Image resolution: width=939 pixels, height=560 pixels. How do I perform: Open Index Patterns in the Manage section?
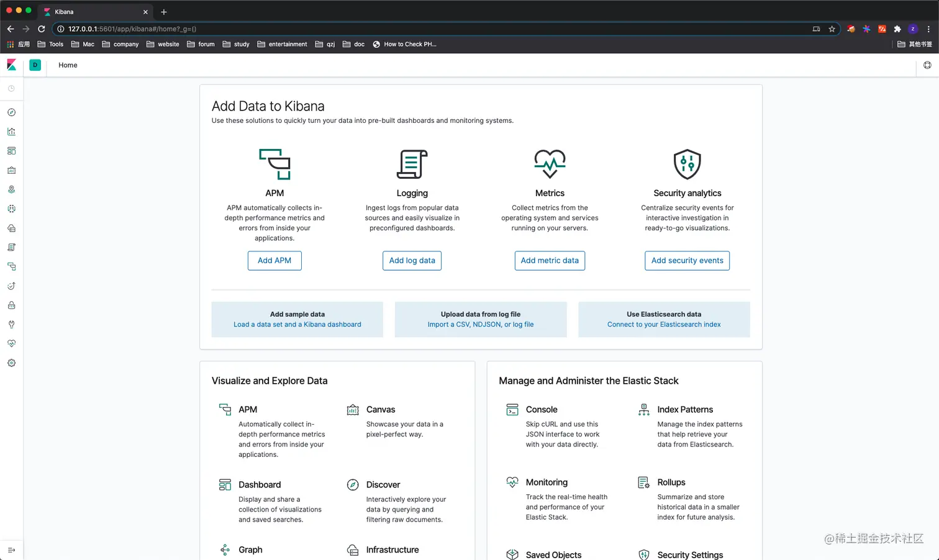pyautogui.click(x=685, y=410)
